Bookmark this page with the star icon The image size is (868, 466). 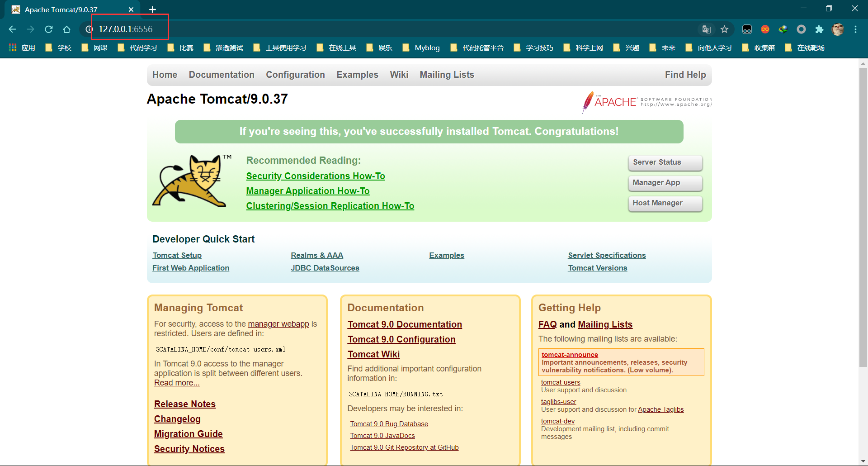point(724,29)
